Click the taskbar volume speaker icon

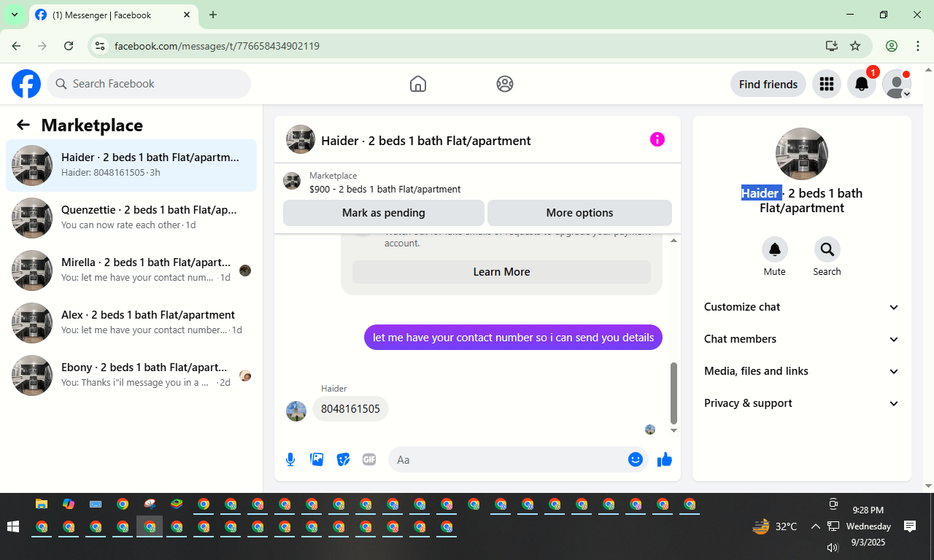pos(833,547)
